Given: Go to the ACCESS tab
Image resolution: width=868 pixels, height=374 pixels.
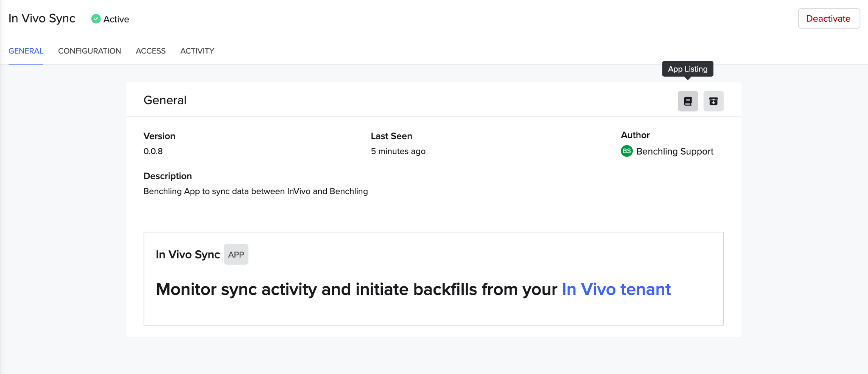Looking at the screenshot, I should click(x=150, y=51).
